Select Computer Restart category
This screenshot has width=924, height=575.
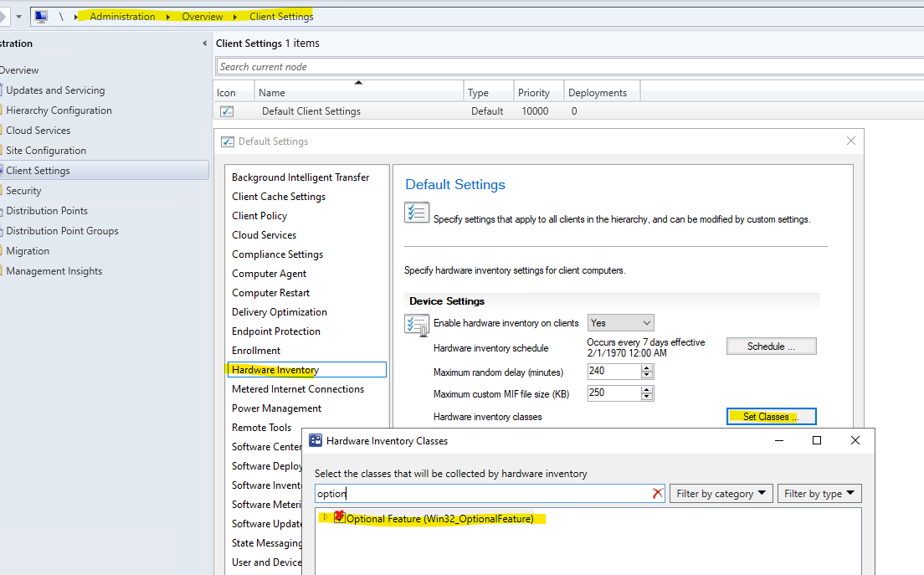click(270, 293)
